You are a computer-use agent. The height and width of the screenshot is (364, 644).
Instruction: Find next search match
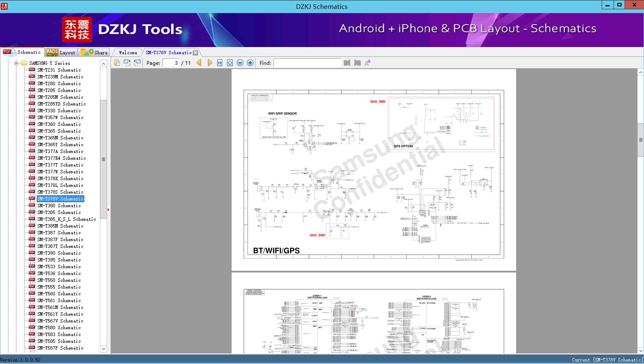point(357,63)
